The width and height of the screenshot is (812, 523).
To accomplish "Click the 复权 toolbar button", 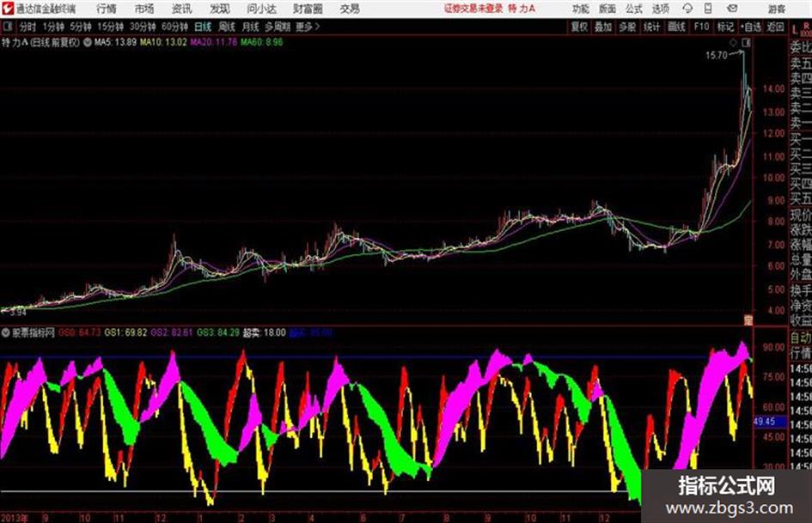I will coord(579,27).
